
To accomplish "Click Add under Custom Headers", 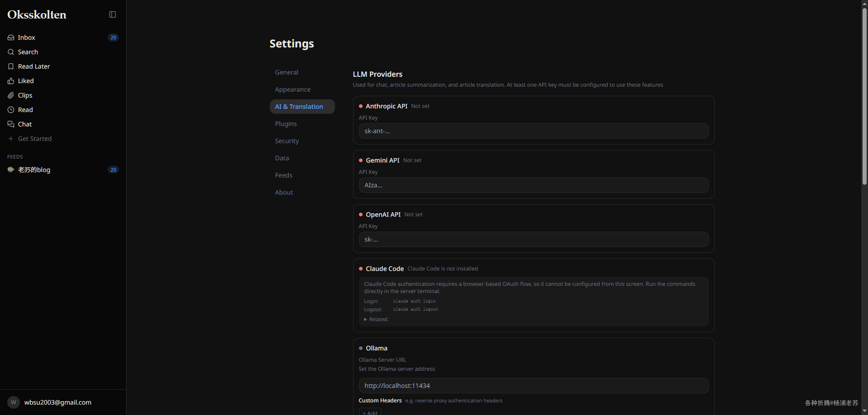I will [x=370, y=412].
